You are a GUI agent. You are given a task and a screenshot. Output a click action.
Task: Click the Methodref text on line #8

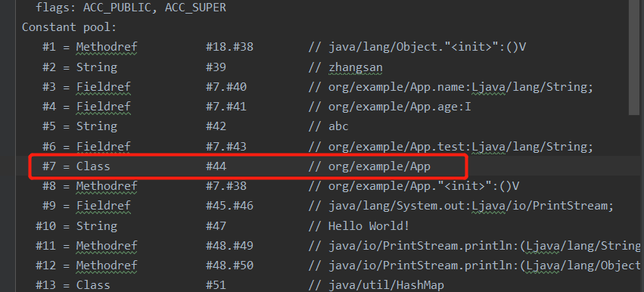pos(107,186)
